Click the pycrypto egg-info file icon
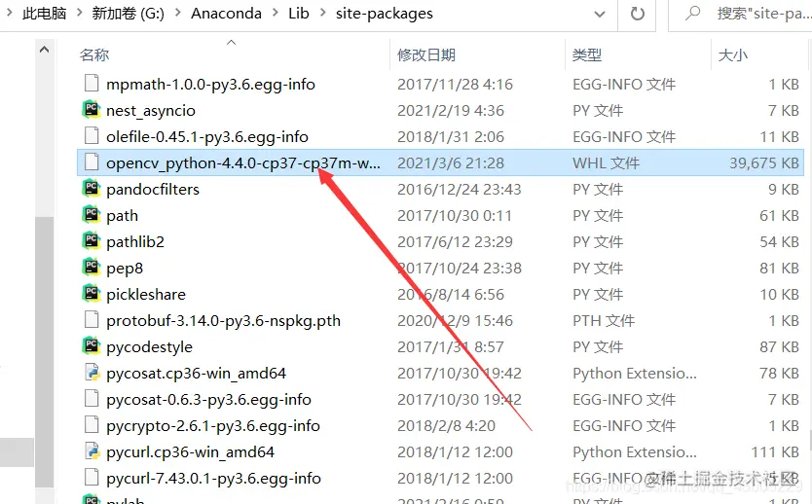Screen dimensions: 812x504 click(92, 425)
